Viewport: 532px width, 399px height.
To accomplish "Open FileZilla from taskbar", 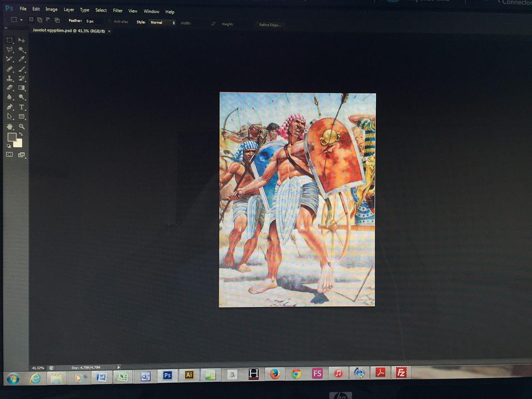I will tap(401, 372).
